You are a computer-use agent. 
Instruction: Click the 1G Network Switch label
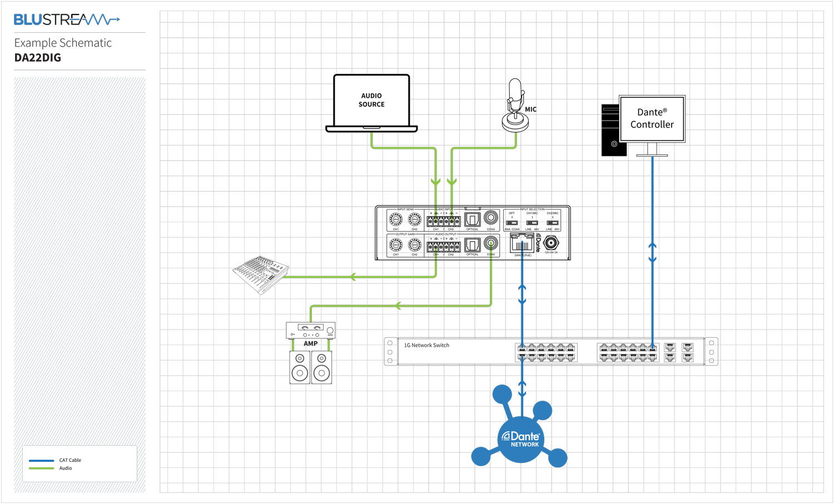(x=426, y=345)
